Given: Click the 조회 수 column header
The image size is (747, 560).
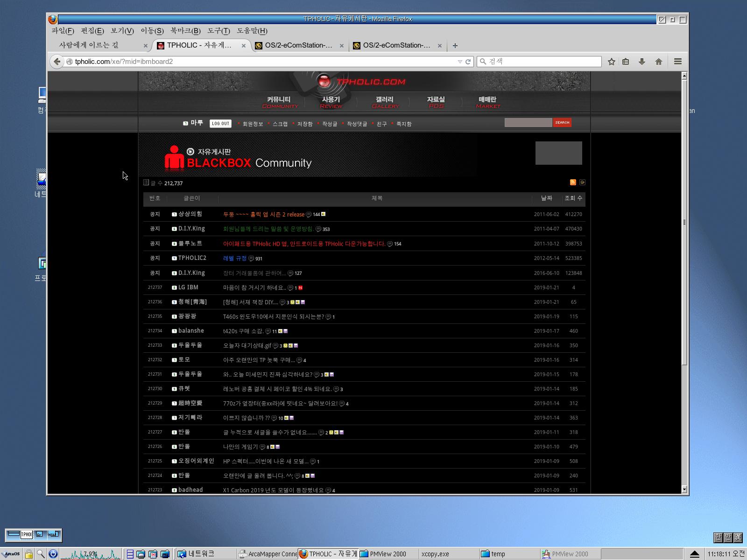Looking at the screenshot, I should [x=573, y=198].
